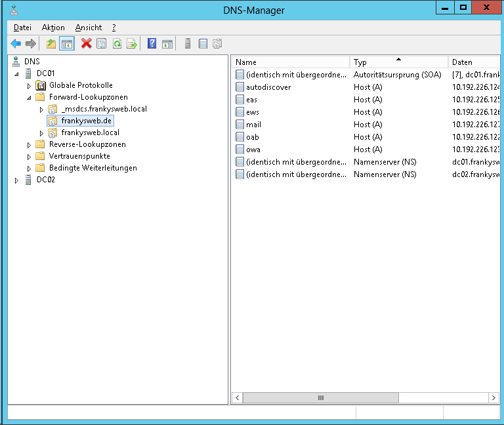Open the Ansicht menu
This screenshot has height=425, width=504.
(89, 28)
